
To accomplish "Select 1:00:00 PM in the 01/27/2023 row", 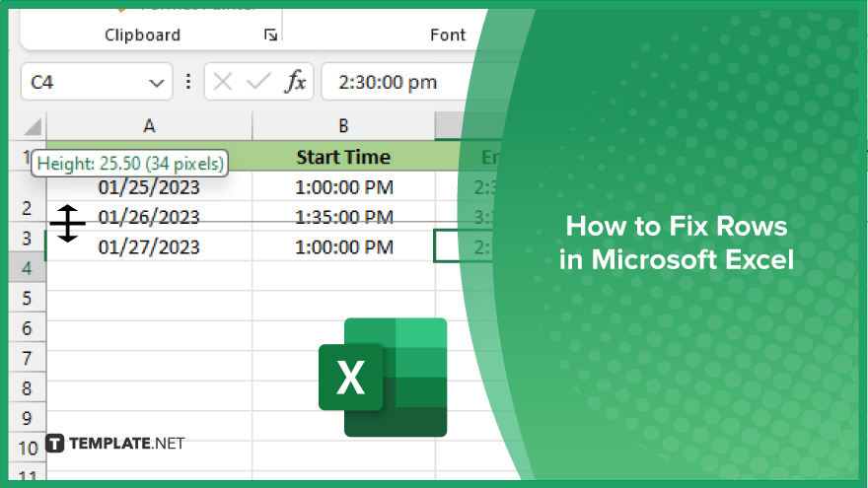I will (343, 246).
